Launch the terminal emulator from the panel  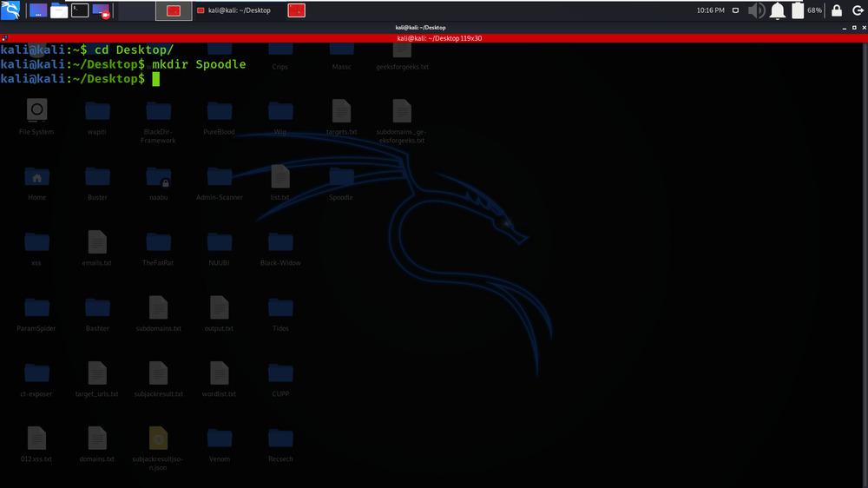click(80, 10)
